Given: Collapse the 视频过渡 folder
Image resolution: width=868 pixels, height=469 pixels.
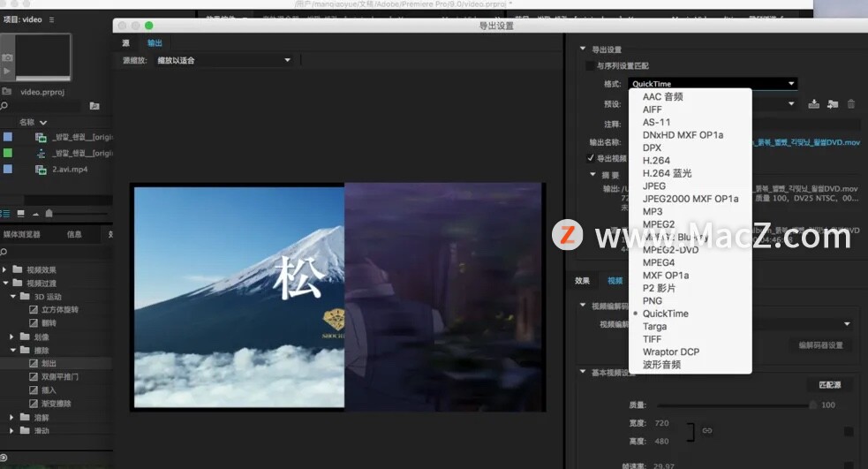Looking at the screenshot, I should pyautogui.click(x=5, y=283).
